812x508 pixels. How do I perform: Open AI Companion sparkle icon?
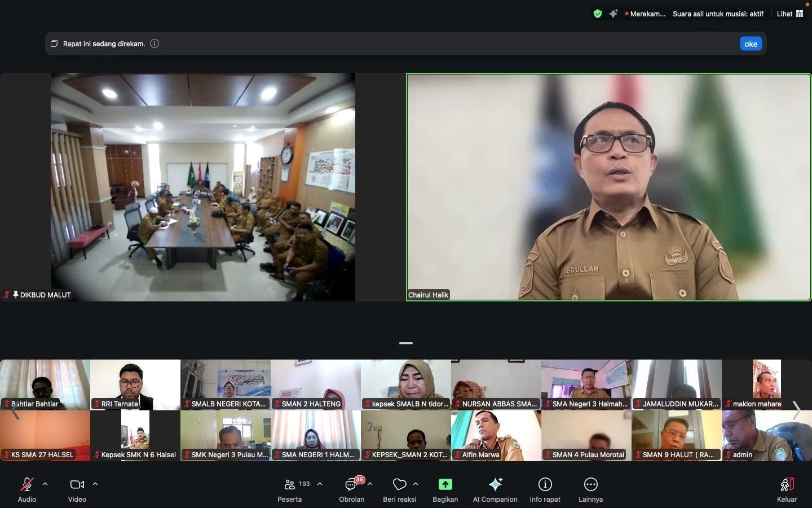[495, 484]
